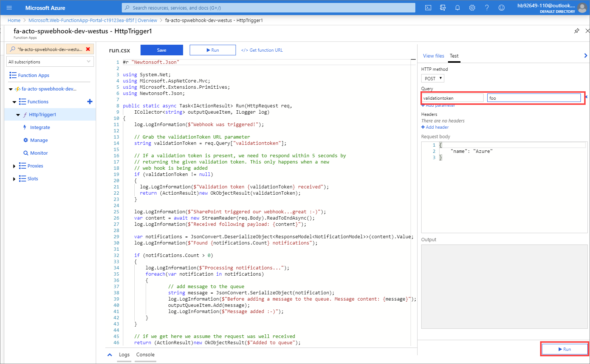Open Cloud Shell from the top bar
590x364 pixels.
point(428,8)
